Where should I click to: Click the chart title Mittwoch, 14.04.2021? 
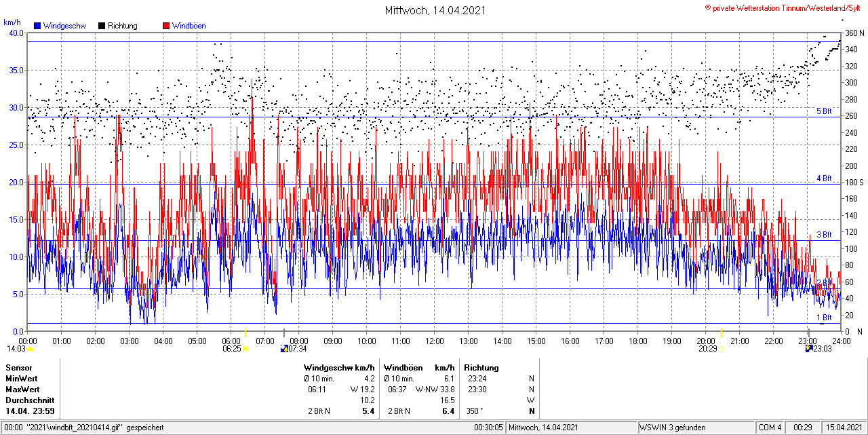tap(435, 10)
